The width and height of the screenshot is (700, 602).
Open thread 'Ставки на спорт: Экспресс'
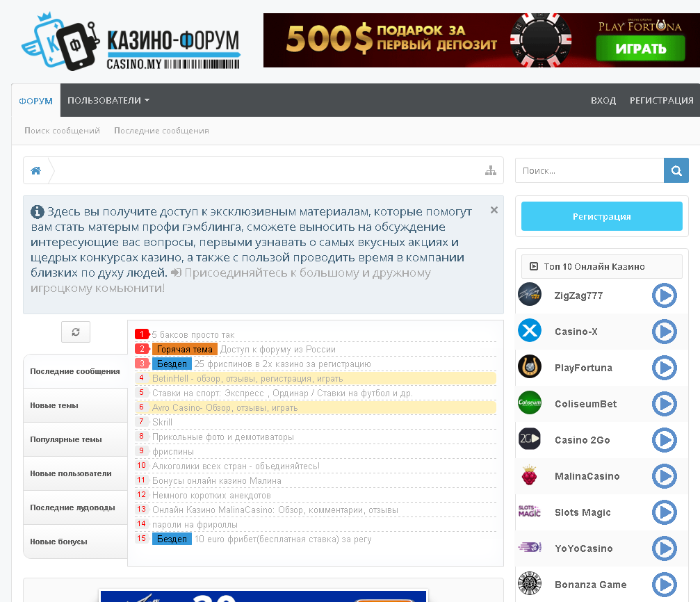[282, 393]
